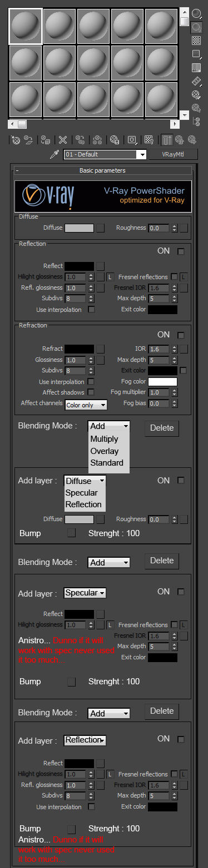Select the first material sample sphere
This screenshot has height=868, width=208.
26,26
